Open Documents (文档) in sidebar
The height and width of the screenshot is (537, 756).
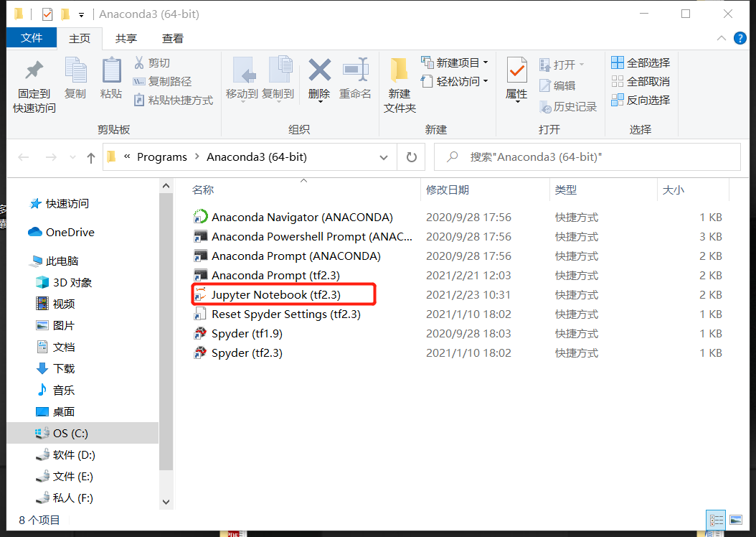pyautogui.click(x=55, y=347)
